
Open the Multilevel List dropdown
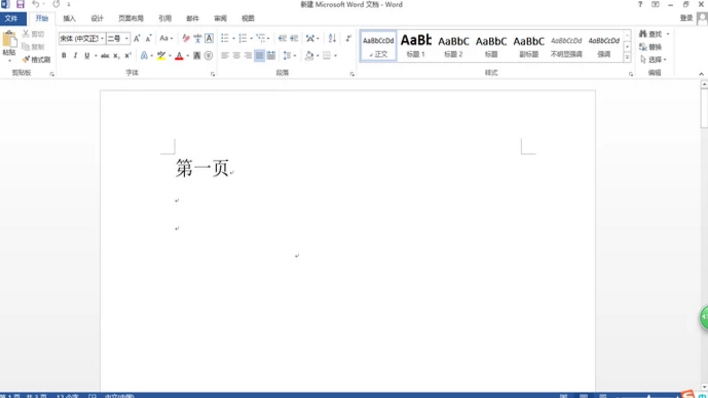(x=268, y=38)
